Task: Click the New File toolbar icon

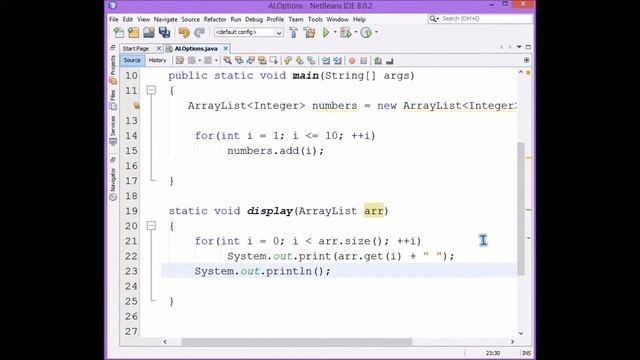Action: [x=119, y=32]
